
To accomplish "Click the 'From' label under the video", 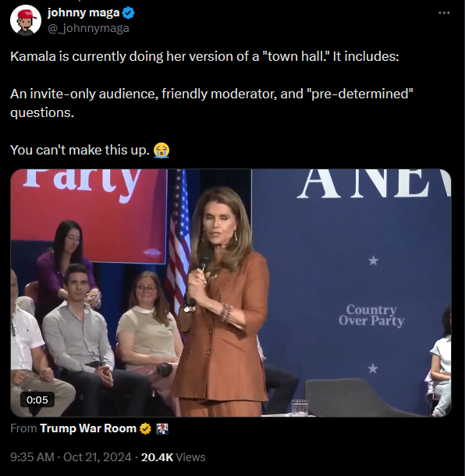I will click(x=23, y=428).
